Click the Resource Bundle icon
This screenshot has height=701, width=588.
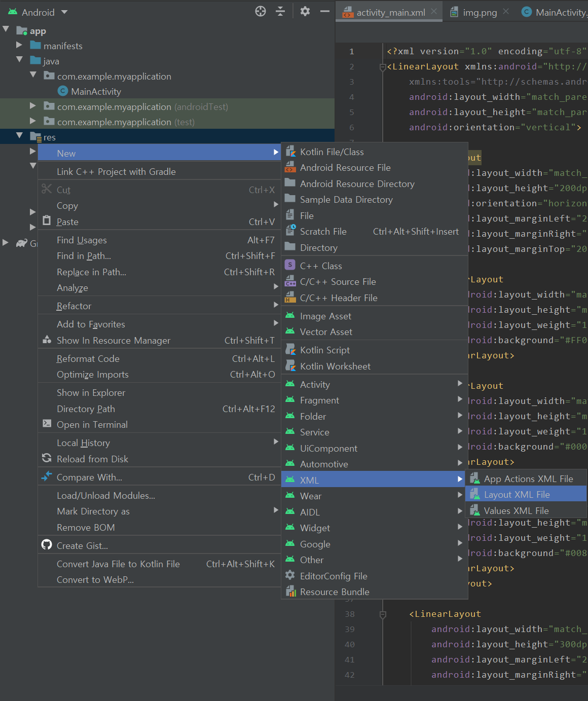coord(290,592)
